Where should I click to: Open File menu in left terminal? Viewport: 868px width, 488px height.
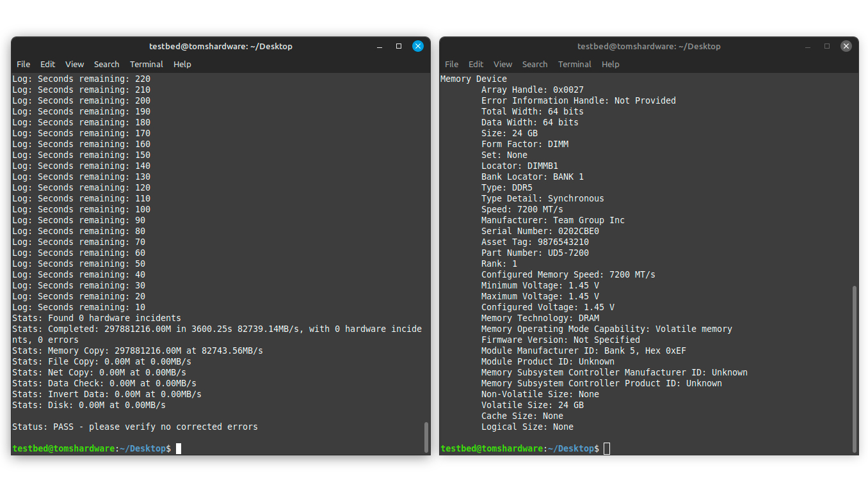(x=24, y=64)
